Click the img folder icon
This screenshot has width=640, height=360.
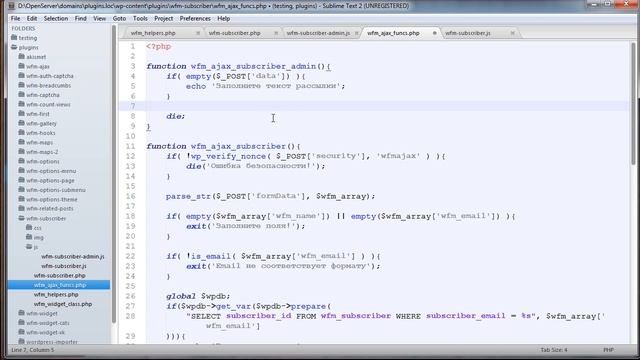29,237
